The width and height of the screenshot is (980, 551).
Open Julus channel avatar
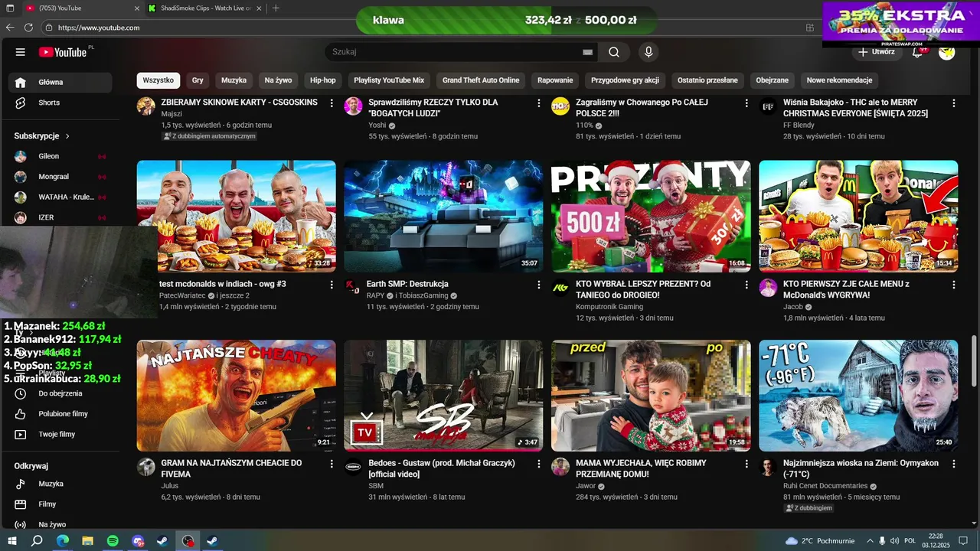(x=146, y=467)
